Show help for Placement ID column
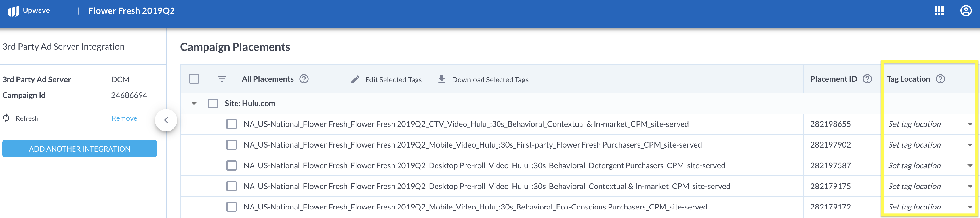980x218 pixels. click(x=867, y=79)
